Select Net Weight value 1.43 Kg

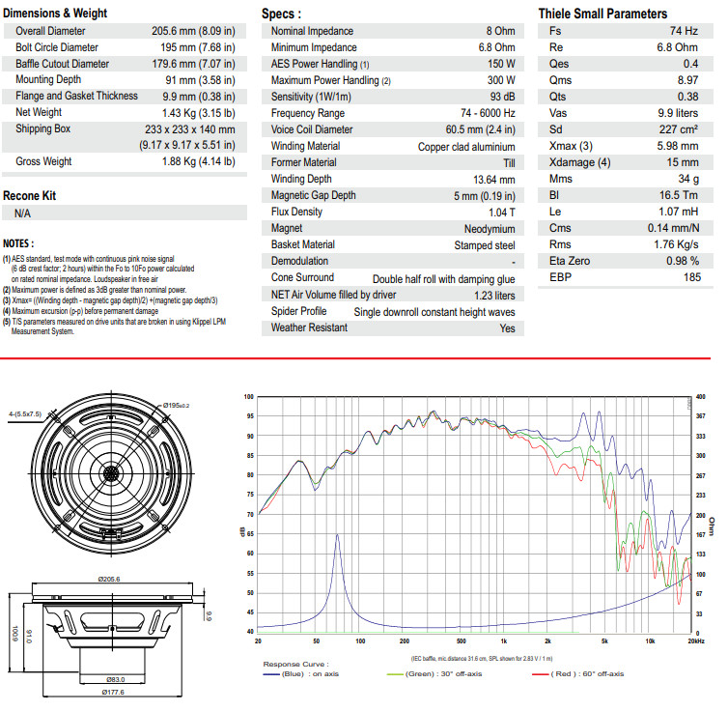click(198, 113)
